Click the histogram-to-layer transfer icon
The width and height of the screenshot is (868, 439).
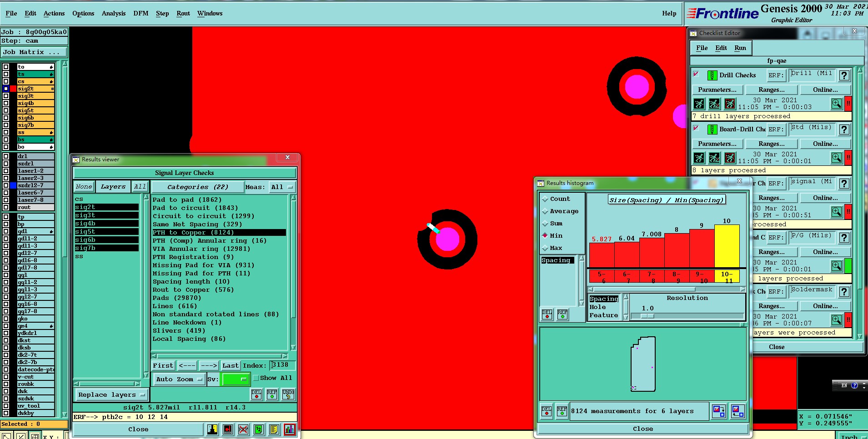719,411
